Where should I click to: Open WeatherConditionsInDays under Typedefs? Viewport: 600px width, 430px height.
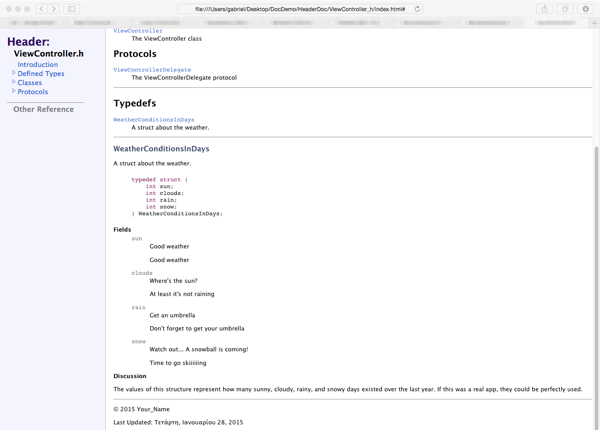click(154, 120)
